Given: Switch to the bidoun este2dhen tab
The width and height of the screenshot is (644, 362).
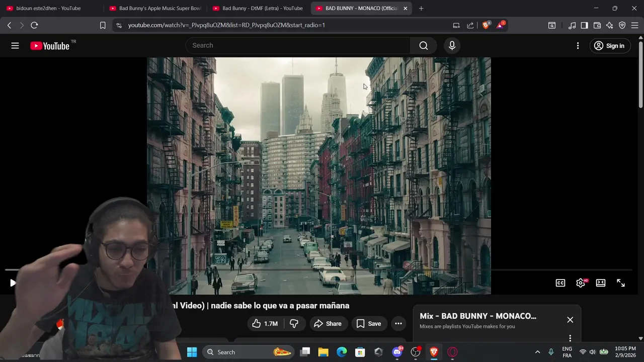Looking at the screenshot, I should pos(48,9).
